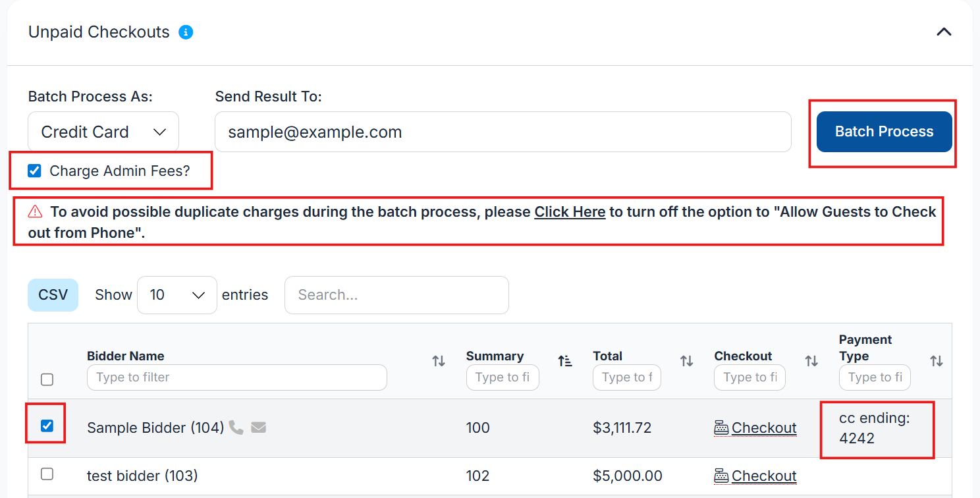Focus the Send Result To email field

click(x=503, y=132)
